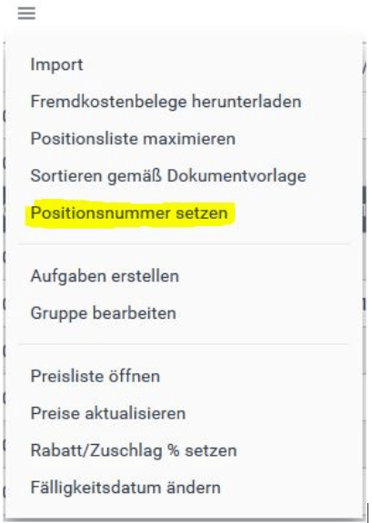372x523 pixels.
Task: Create tasks using Aufgaben erstellen
Action: 105,276
